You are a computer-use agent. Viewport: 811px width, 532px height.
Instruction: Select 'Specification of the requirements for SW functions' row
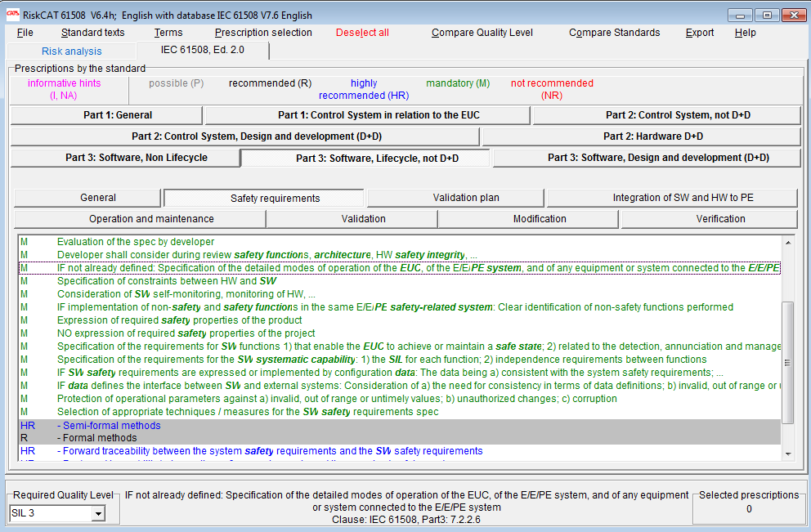[399, 346]
